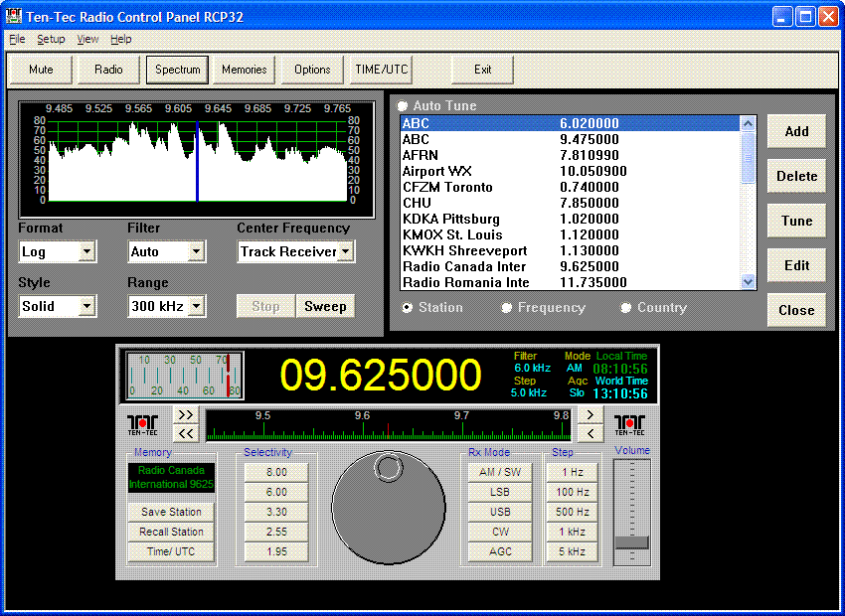Click the single down-arrow tuning step
The height and width of the screenshot is (616, 845).
[x=591, y=432]
